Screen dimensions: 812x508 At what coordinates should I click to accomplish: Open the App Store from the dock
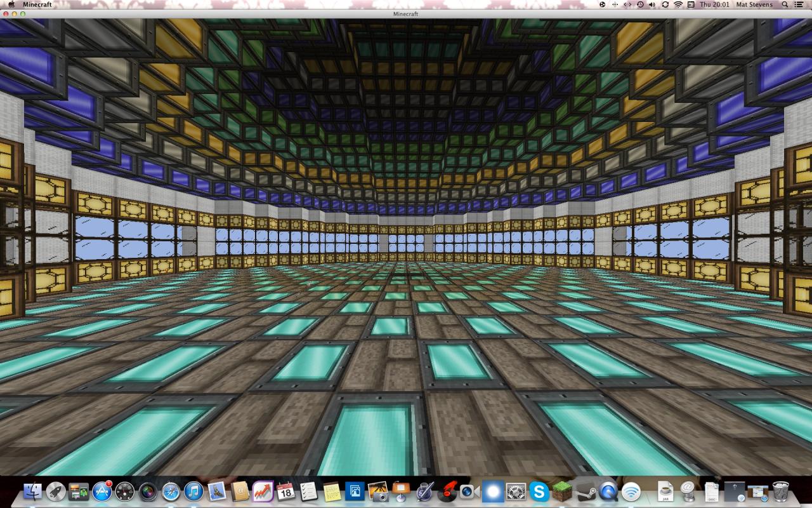(100, 492)
